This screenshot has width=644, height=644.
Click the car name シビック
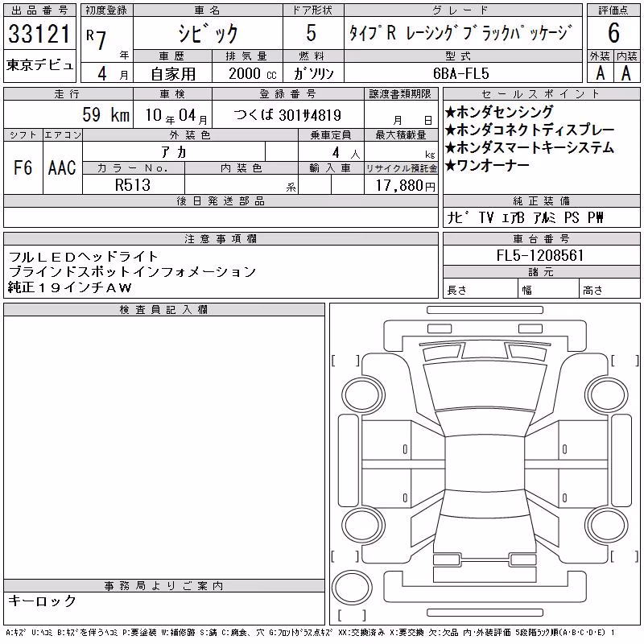point(208,33)
